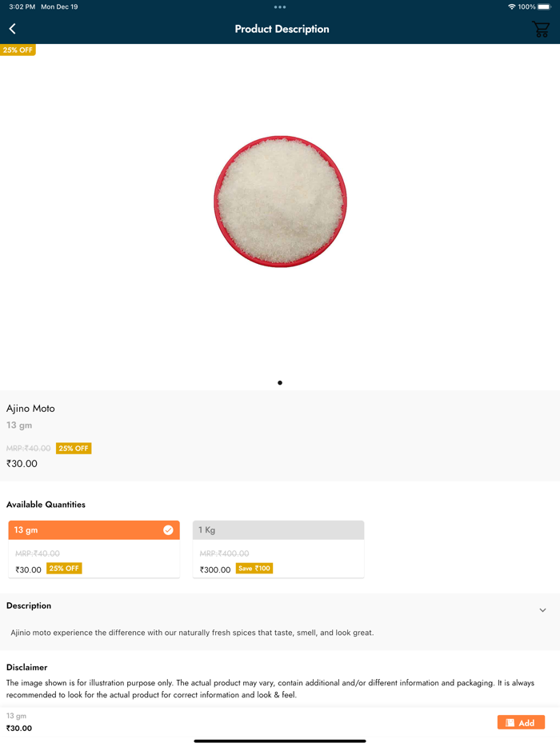Tap the image carousel page dot
This screenshot has width=560, height=747.
click(280, 382)
